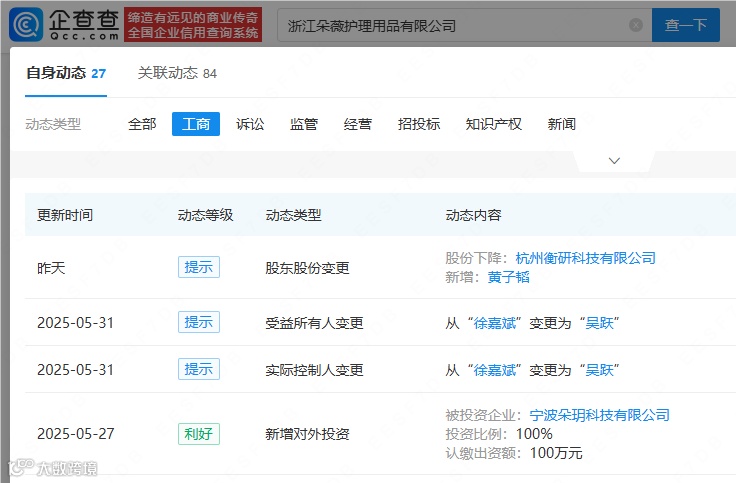Clear the search box with the X icon
The height and width of the screenshot is (483, 736).
[x=636, y=25]
